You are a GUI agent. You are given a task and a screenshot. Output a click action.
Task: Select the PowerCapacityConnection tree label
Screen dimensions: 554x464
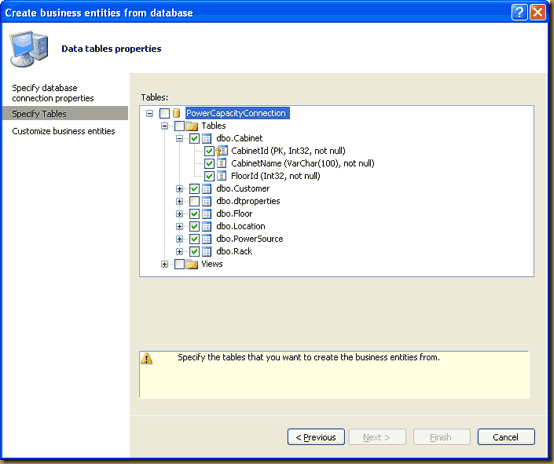tap(237, 113)
